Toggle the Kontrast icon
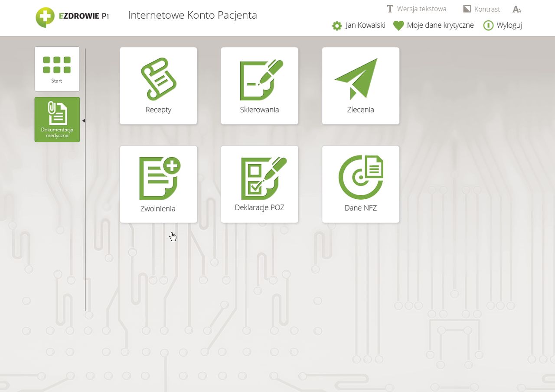555x392 pixels. coord(467,9)
